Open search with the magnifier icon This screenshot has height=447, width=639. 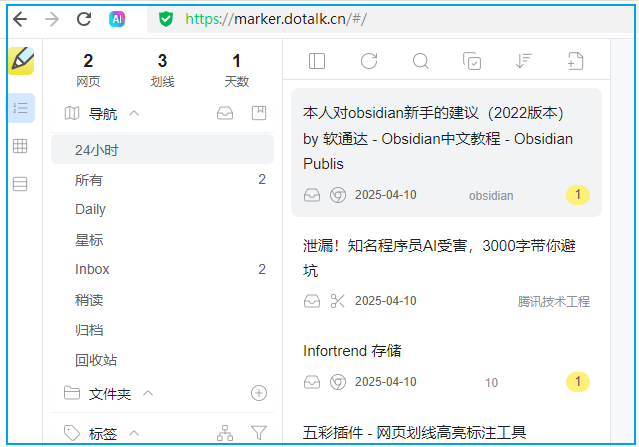coord(421,61)
